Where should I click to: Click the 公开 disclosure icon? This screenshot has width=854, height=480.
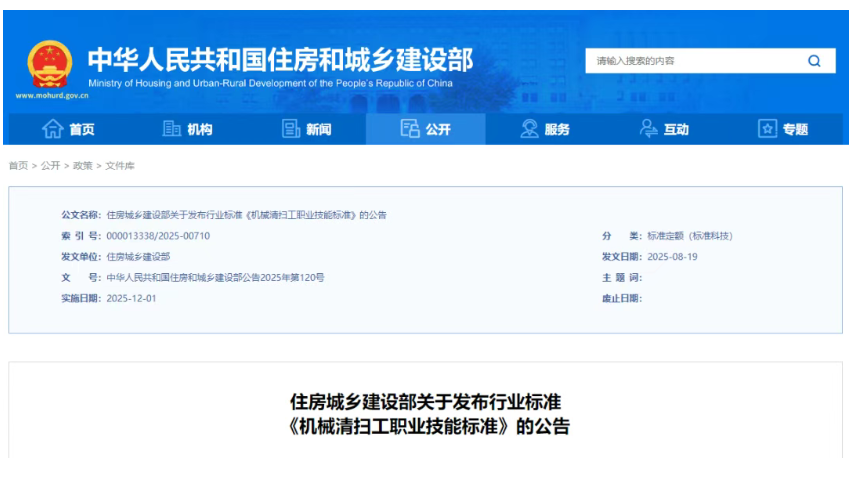click(410, 129)
